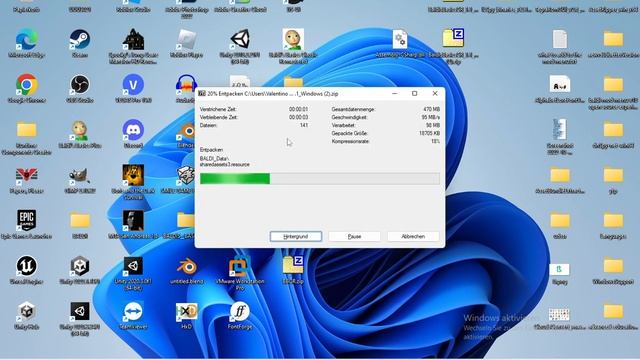Select the blue circle V app shortcut
Image resolution: width=640 pixels, height=360 pixels.
coord(133,85)
